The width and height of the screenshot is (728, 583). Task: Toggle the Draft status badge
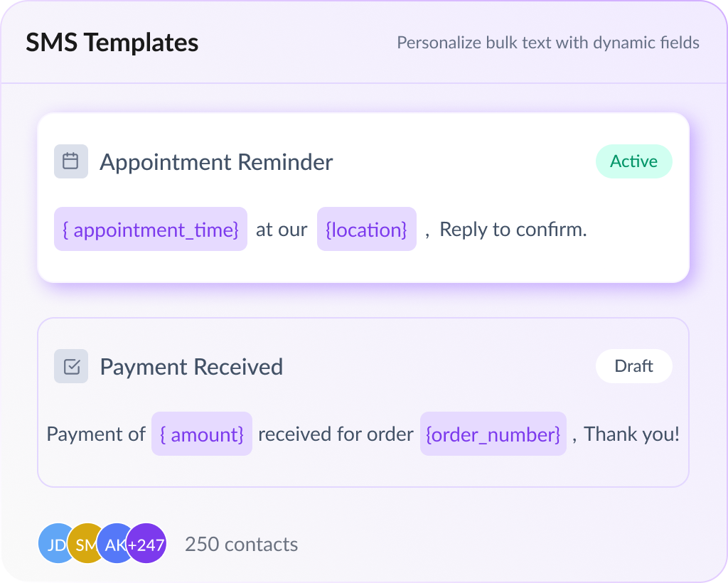tap(633, 366)
